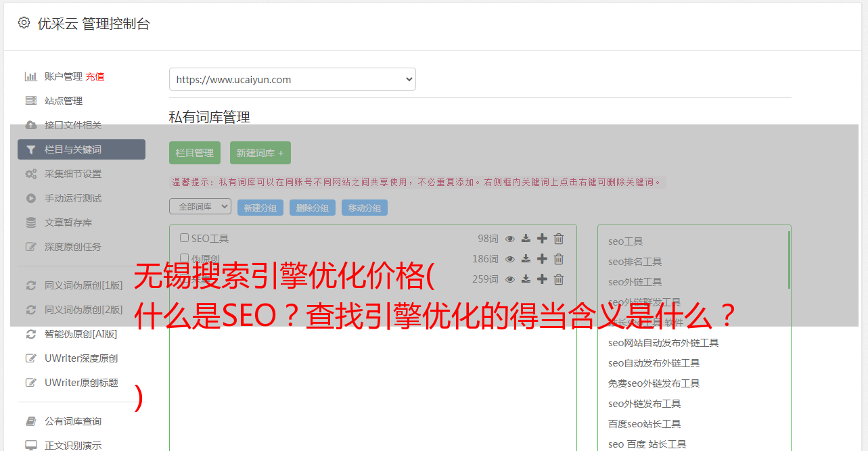The height and width of the screenshot is (451, 868).
Task: Click download icon in 259词 row
Action: click(526, 279)
